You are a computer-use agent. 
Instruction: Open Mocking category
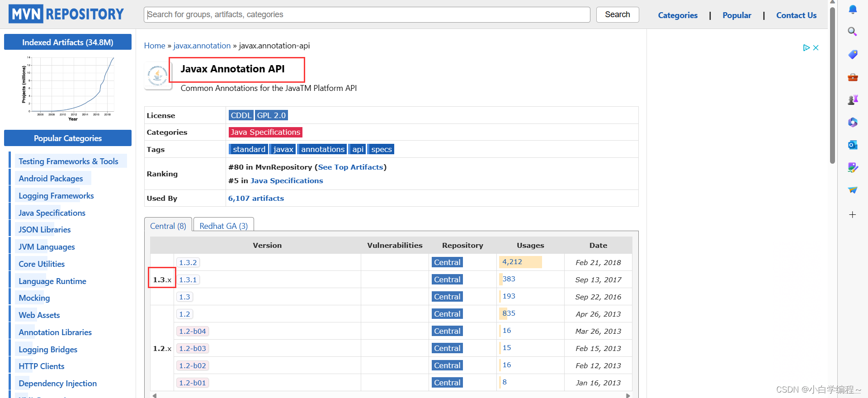34,298
